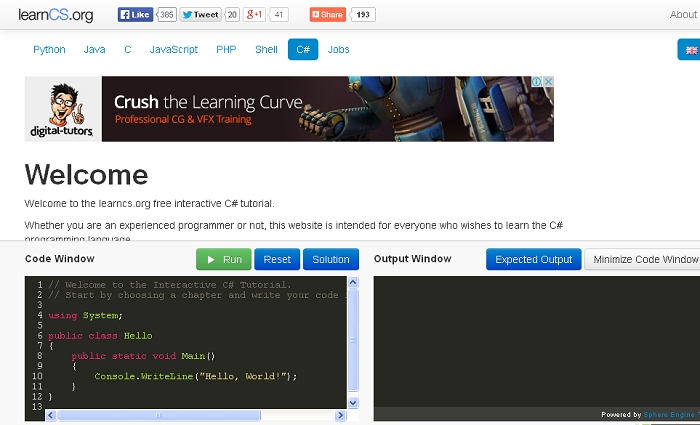Viewport: 700px width, 425px height.
Task: Switch to the C tutorial tab
Action: [128, 50]
